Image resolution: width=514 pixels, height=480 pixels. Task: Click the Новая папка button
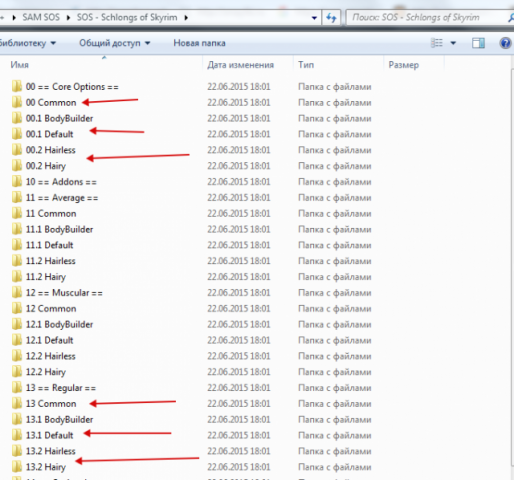point(199,43)
